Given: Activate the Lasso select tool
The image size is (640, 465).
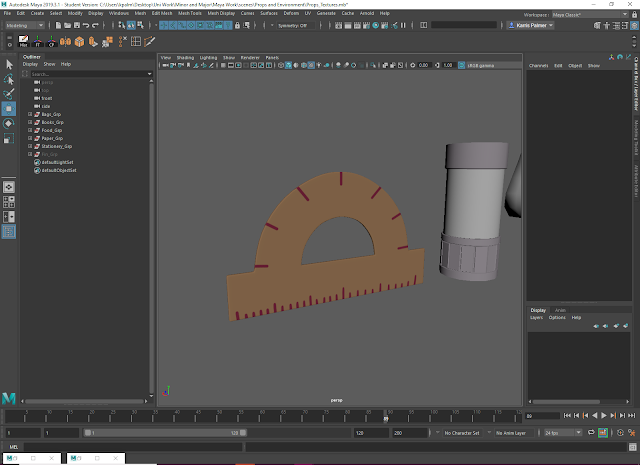Looking at the screenshot, I should point(9,79).
